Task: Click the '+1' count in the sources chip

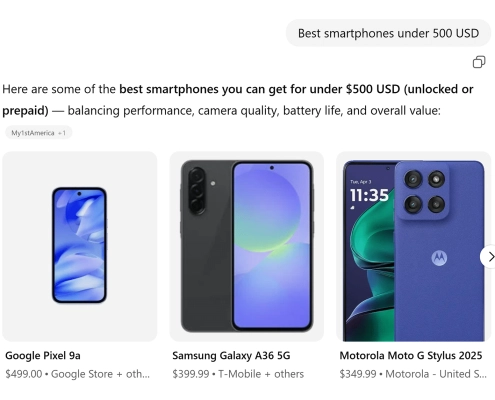Action: coord(62,133)
